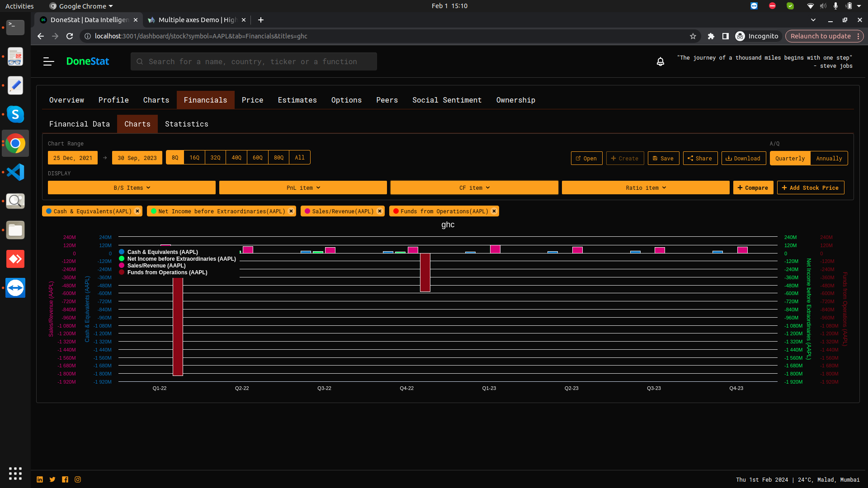Viewport: 868px width, 488px height.
Task: Switch to the Estimates tab
Action: [x=297, y=100]
